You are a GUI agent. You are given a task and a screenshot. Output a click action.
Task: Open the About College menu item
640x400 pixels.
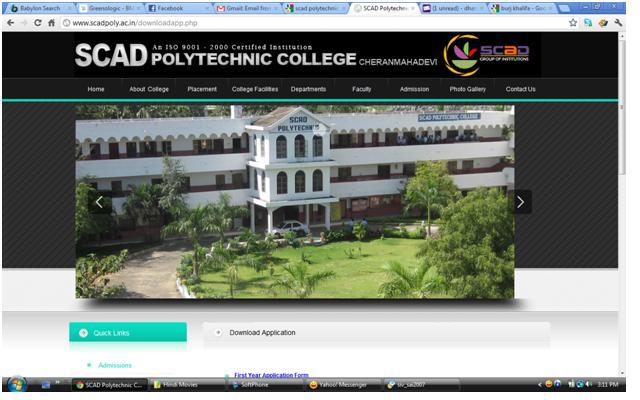149,89
